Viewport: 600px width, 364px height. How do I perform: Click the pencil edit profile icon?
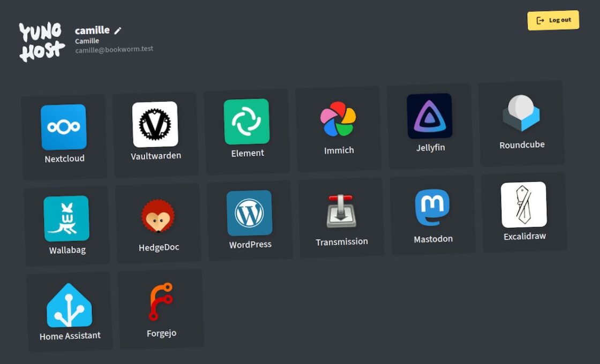point(118,31)
